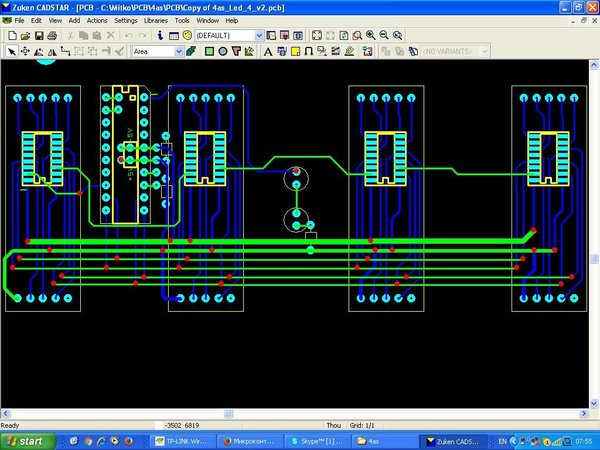Viewport: 600px width, 450px height.
Task: Click the New file icon
Action: click(12, 36)
